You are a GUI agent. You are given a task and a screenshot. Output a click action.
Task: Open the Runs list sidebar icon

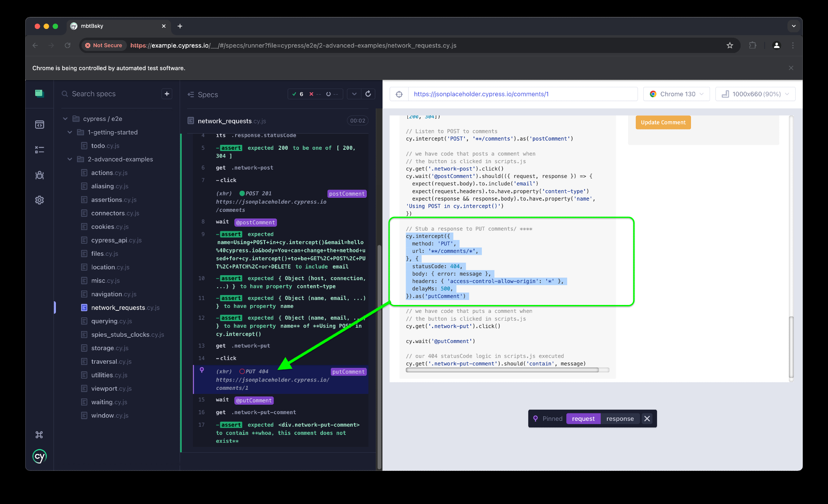39,150
